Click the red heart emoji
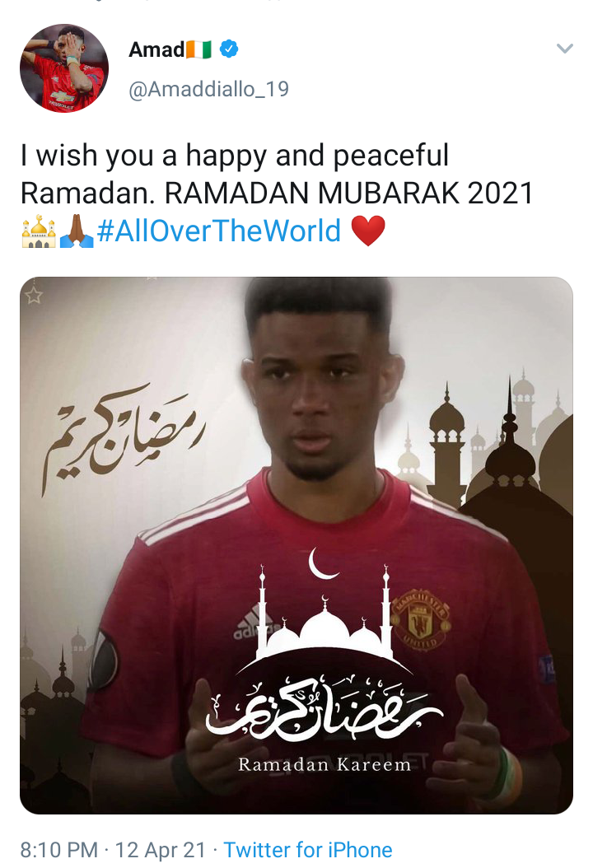 pyautogui.click(x=368, y=231)
